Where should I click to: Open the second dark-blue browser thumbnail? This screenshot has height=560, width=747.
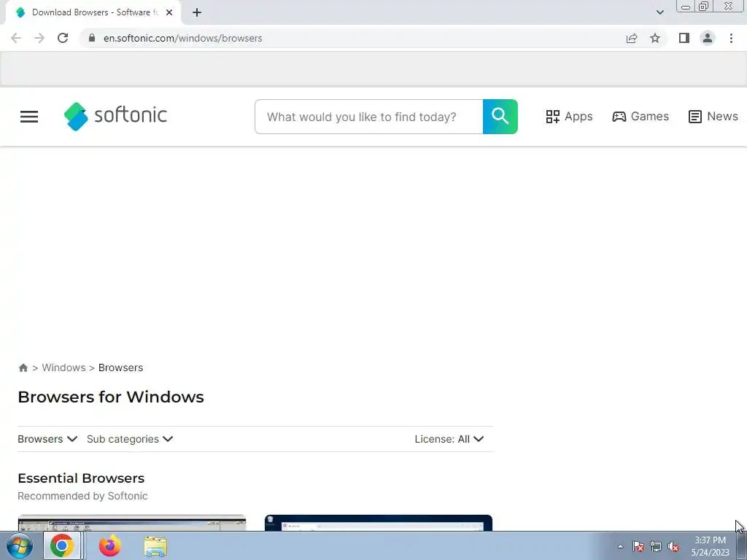point(379,523)
